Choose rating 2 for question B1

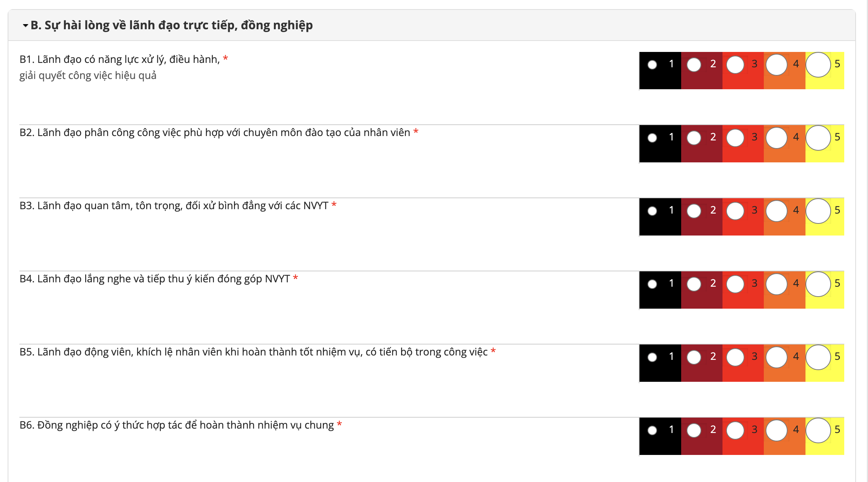694,65
